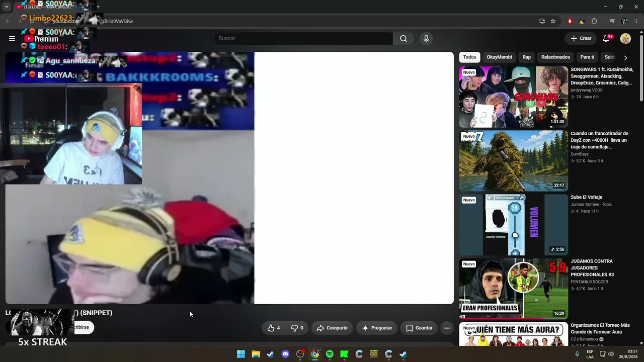The image size is (644, 362).
Task: Select the Todos filter chip
Action: 469,57
